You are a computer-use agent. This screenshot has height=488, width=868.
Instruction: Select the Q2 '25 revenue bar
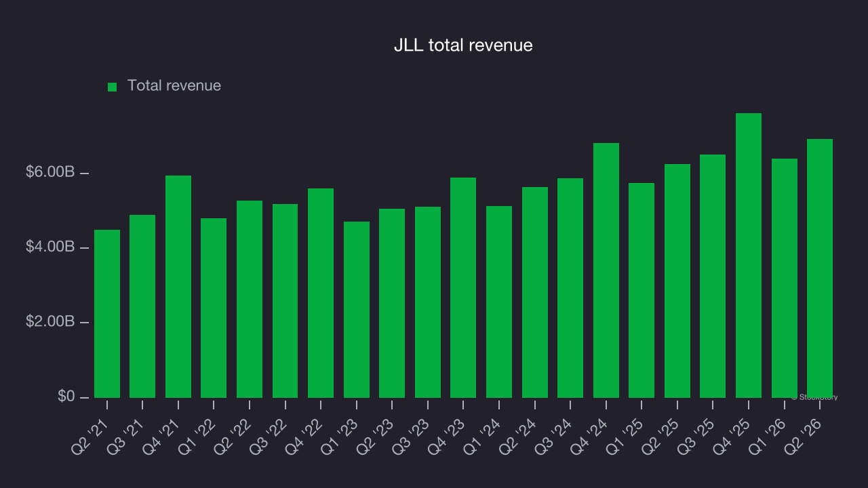tap(677, 281)
